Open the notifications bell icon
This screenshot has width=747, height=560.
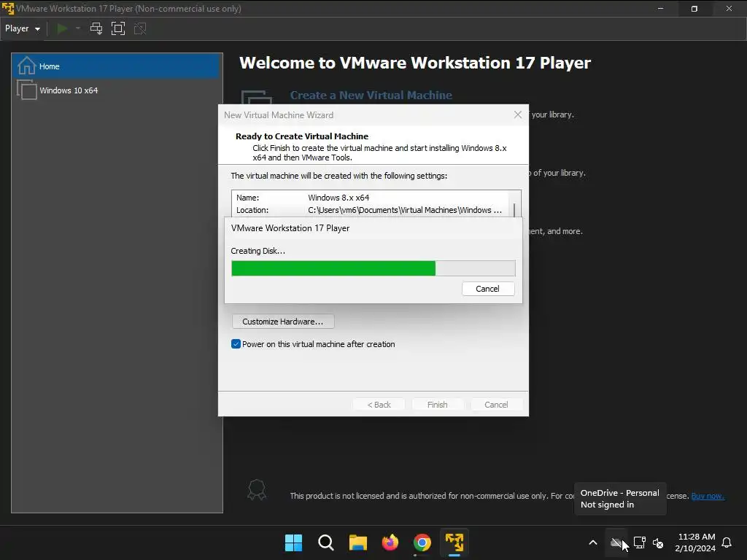pos(727,542)
